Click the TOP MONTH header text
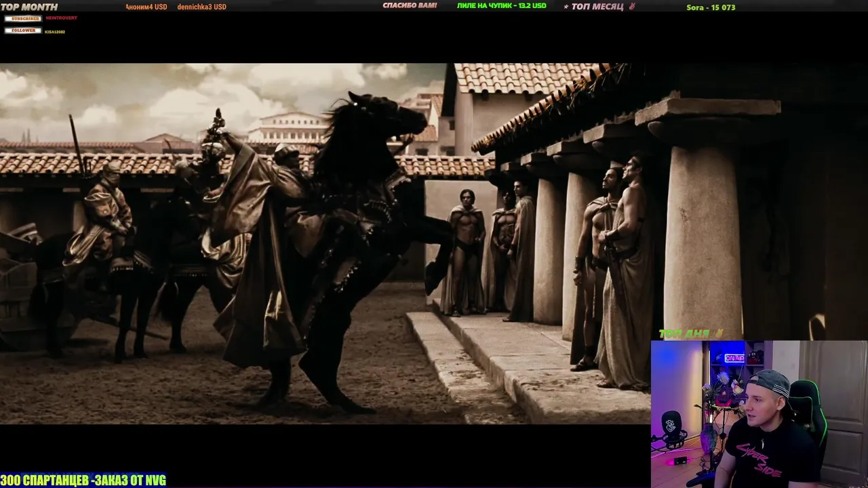Image resolution: width=868 pixels, height=488 pixels. coord(29,7)
